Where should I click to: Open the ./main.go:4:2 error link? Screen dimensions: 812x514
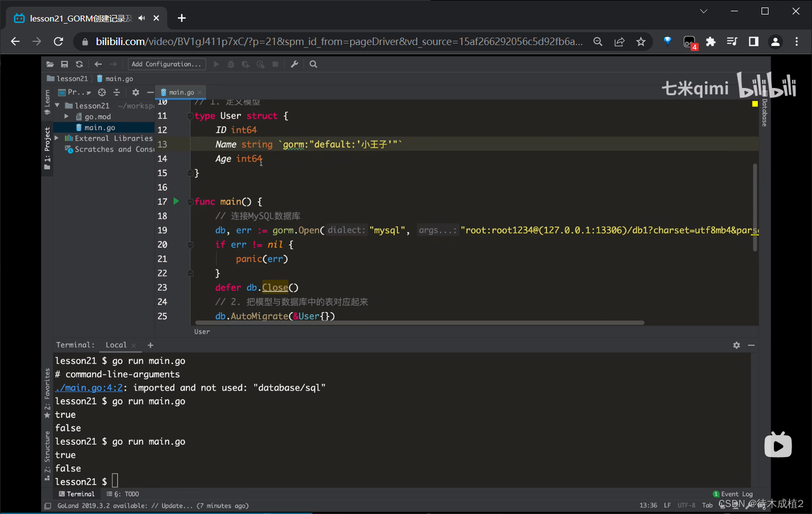pyautogui.click(x=89, y=387)
